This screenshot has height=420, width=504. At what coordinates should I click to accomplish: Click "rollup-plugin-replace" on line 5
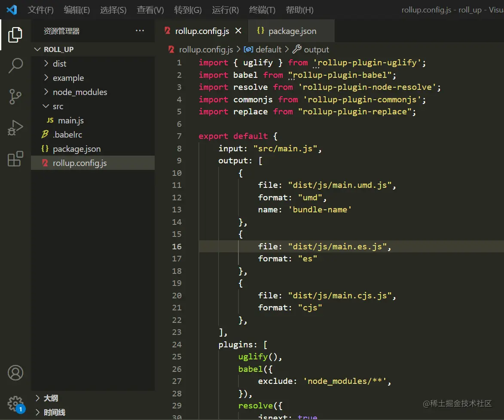tap(355, 112)
